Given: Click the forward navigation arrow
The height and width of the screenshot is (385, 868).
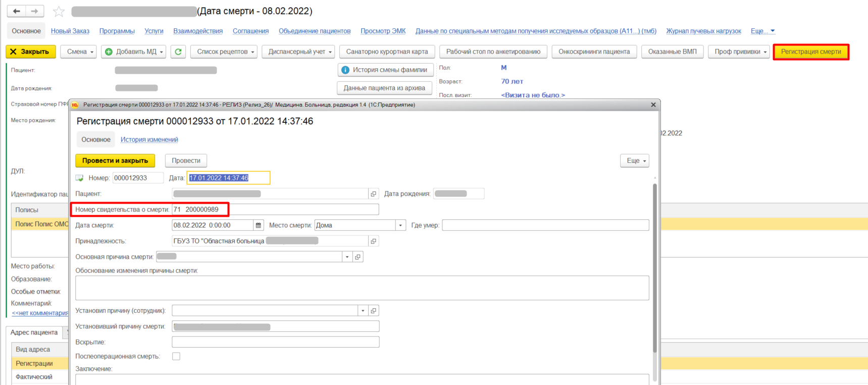Looking at the screenshot, I should coord(34,11).
